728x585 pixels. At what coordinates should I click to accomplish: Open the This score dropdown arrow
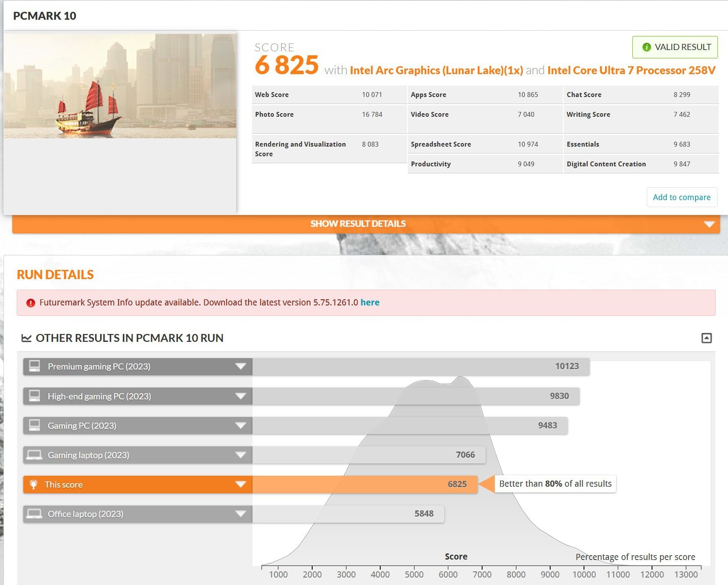240,485
